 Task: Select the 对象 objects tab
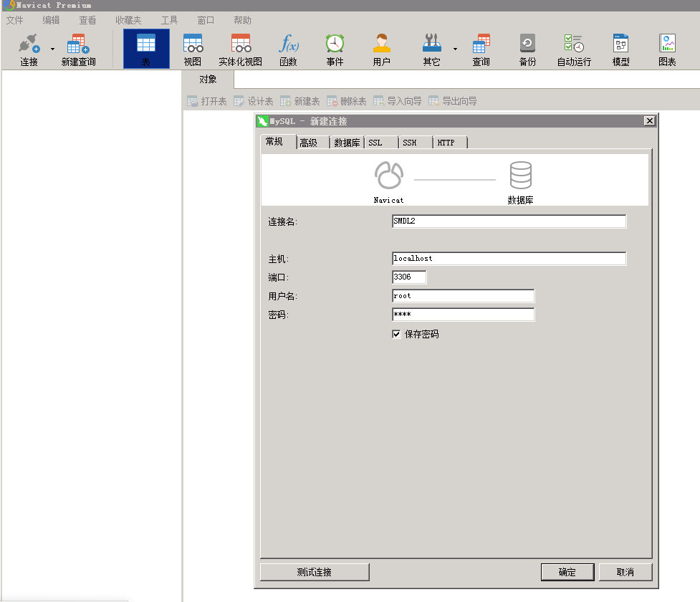click(x=208, y=80)
